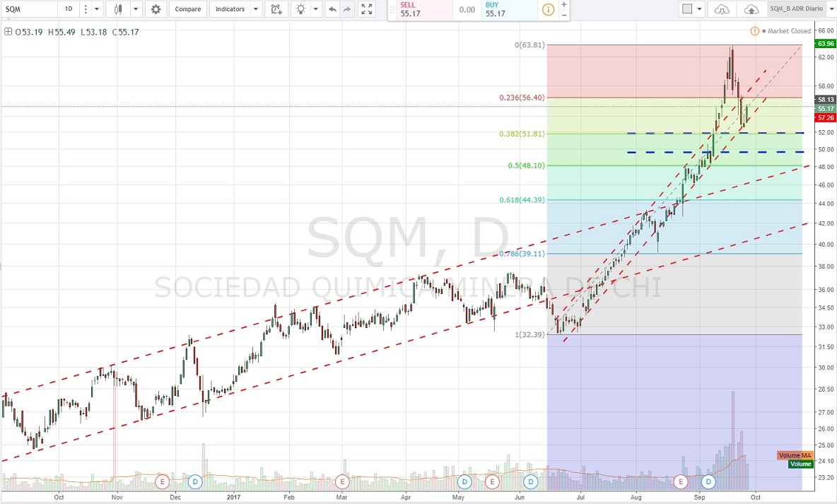
Task: Click the dividend D marker near June
Action: [531, 482]
